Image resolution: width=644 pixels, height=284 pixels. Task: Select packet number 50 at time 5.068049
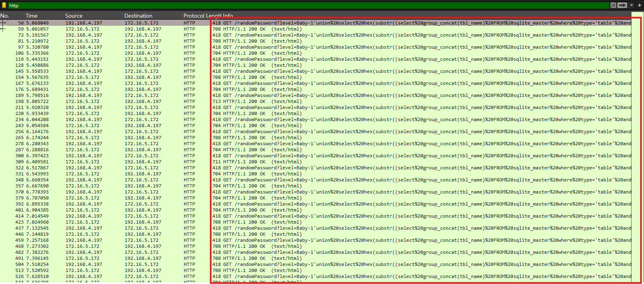[316, 23]
